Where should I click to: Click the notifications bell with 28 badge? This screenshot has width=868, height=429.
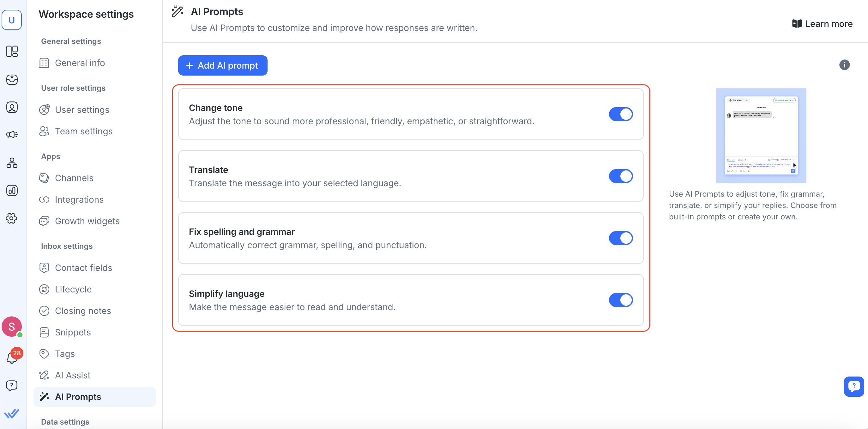click(12, 357)
